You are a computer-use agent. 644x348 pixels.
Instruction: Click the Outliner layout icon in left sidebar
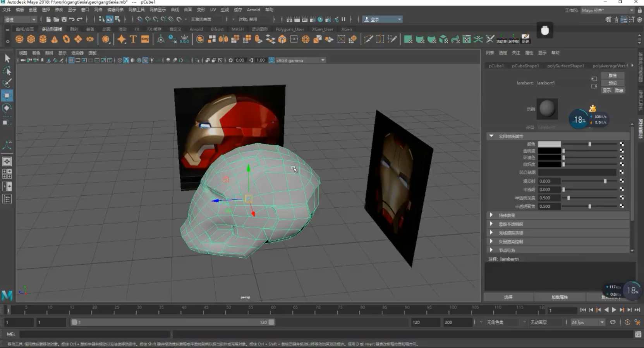coord(7,199)
